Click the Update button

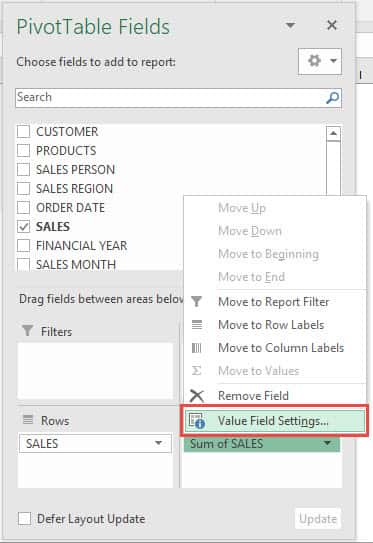coord(318,519)
